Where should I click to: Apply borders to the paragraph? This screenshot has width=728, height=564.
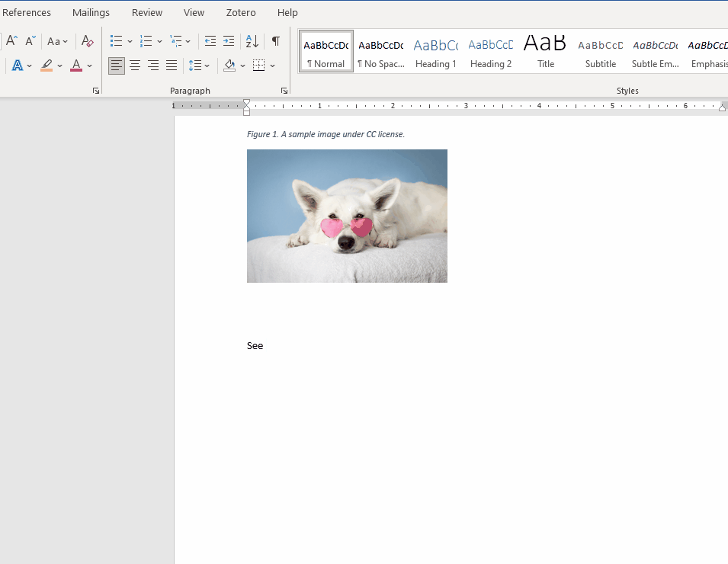[258, 66]
